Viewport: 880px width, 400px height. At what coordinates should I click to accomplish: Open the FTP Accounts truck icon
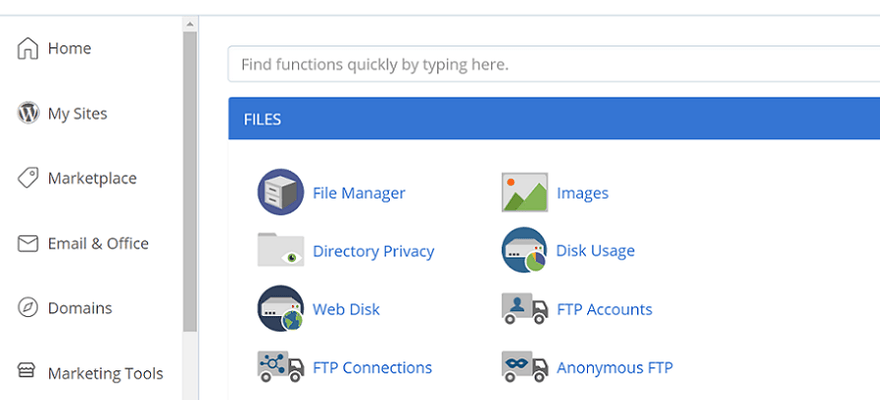tap(524, 308)
